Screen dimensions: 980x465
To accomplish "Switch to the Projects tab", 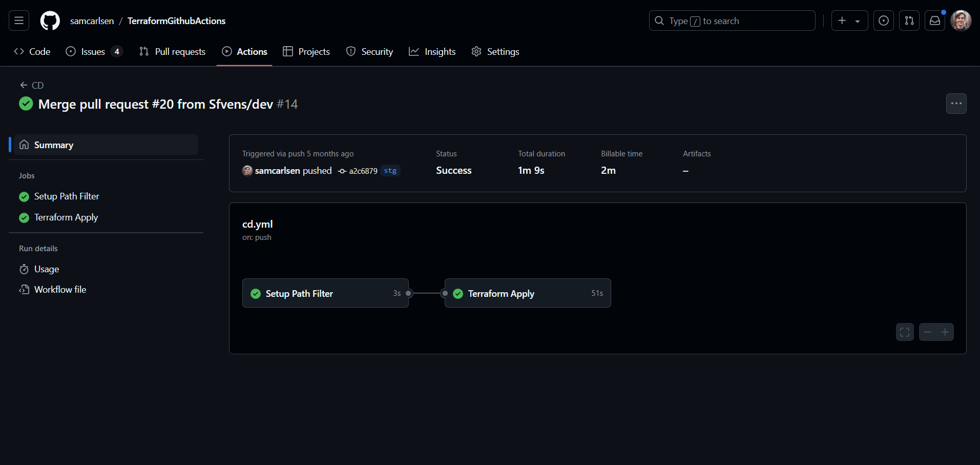I will [306, 52].
